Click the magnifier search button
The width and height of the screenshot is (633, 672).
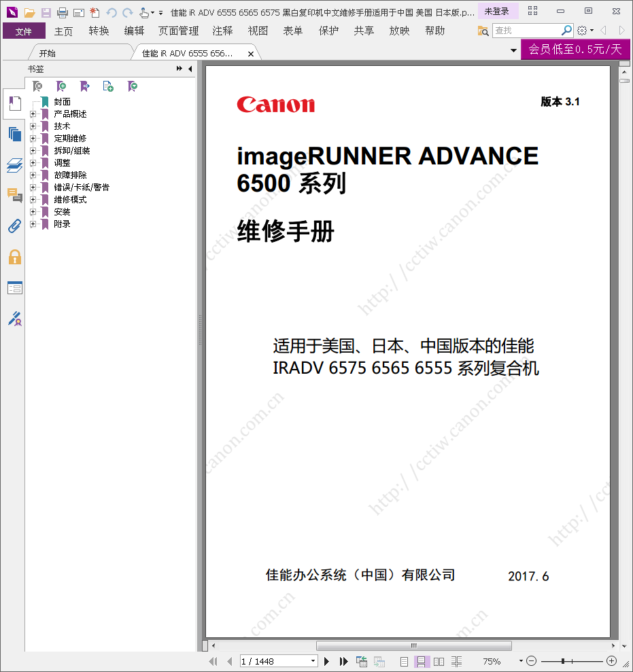tap(566, 31)
